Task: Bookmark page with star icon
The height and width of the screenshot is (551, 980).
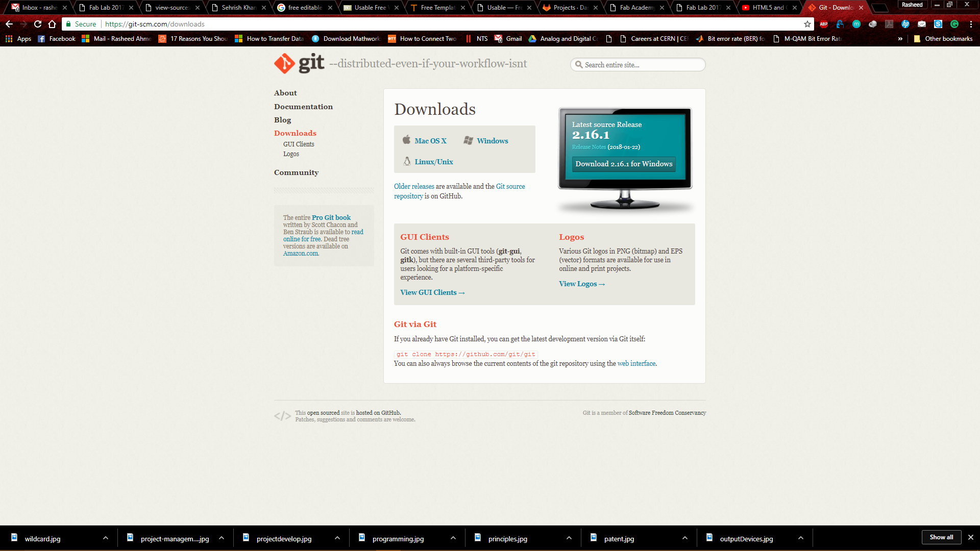Action: [x=807, y=24]
